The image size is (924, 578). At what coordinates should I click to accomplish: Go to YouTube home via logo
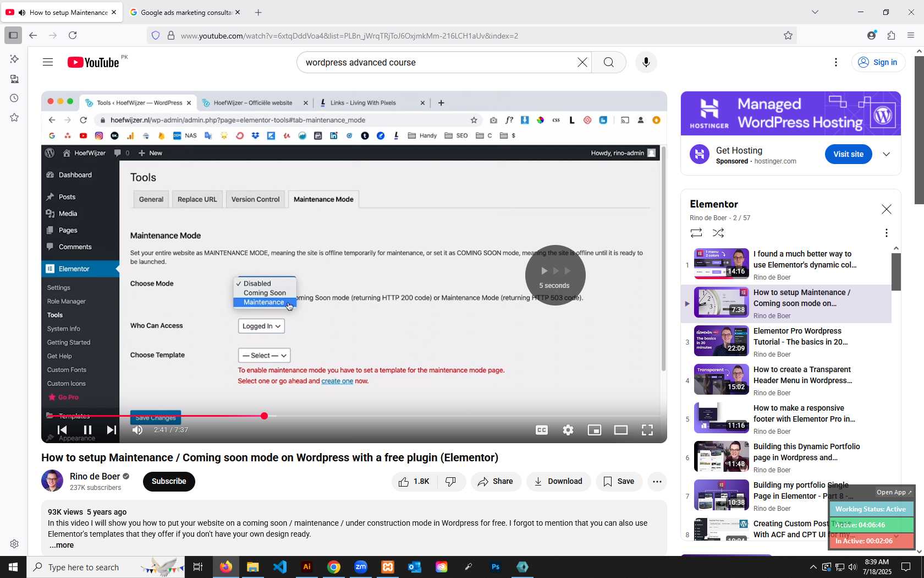click(x=93, y=62)
